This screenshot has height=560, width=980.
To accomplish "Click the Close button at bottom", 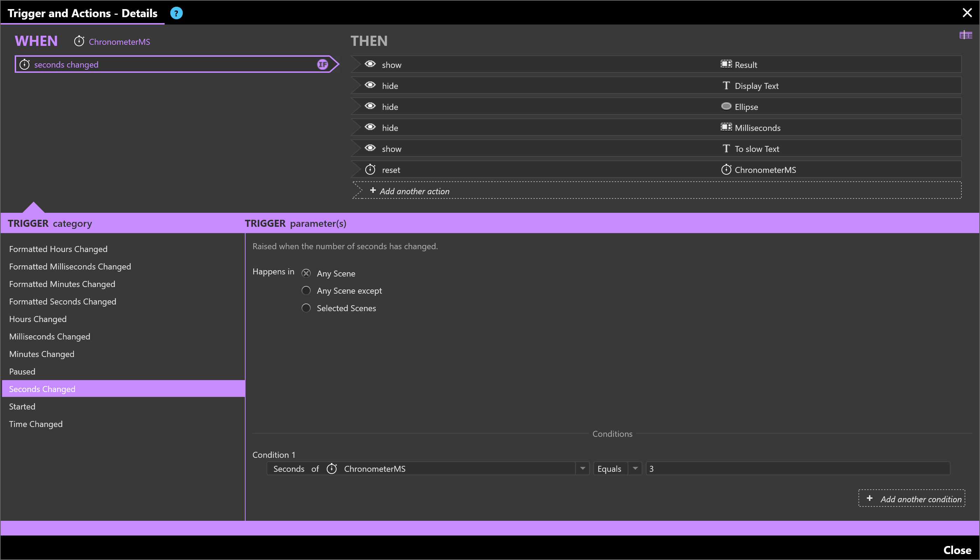I will point(957,550).
